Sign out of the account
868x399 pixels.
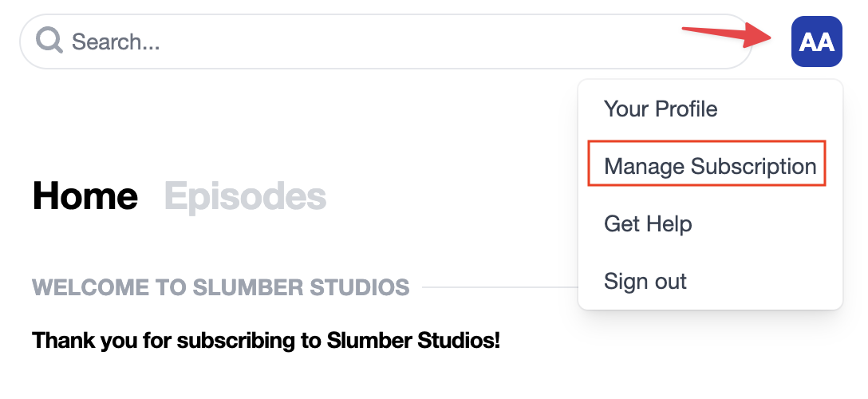point(645,281)
